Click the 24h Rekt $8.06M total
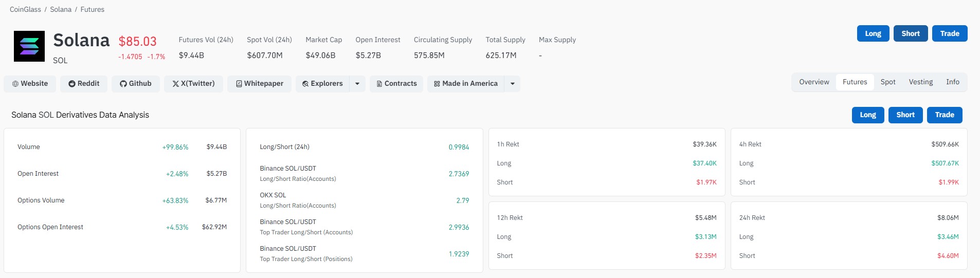The image size is (980, 278). pos(948,218)
